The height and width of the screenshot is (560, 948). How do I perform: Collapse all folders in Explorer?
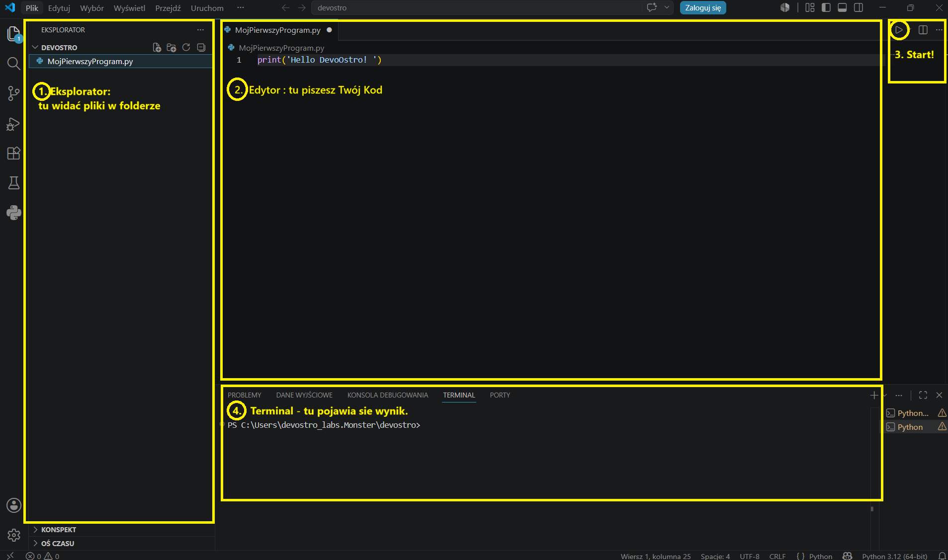[201, 48]
